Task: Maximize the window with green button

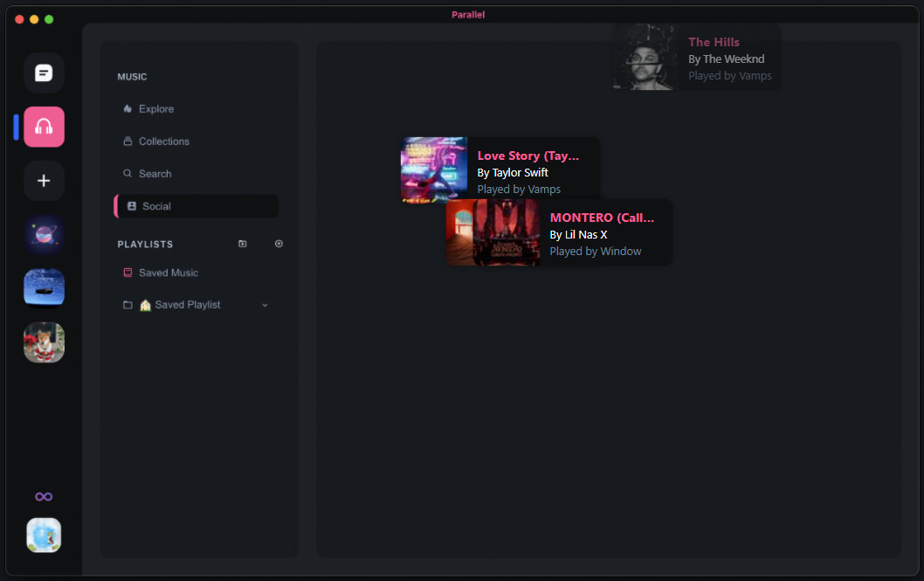Action: pyautogui.click(x=49, y=19)
